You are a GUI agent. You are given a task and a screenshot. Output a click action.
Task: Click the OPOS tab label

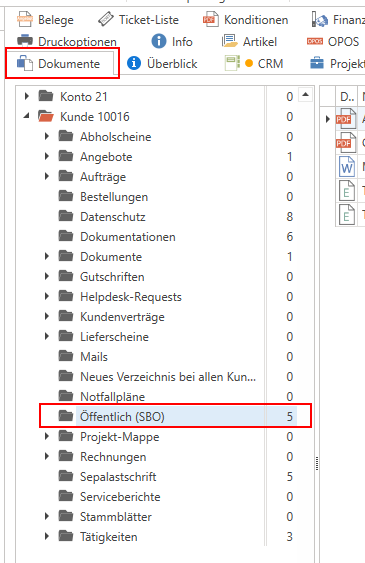tap(343, 42)
